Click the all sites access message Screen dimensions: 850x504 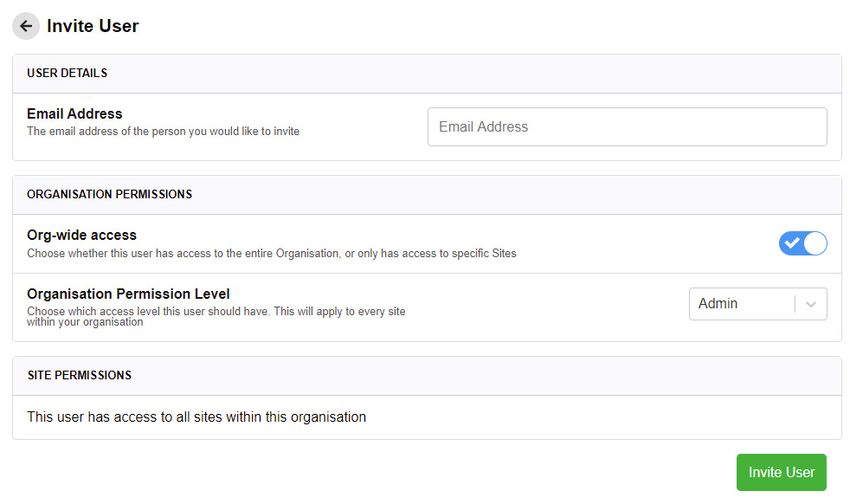click(x=196, y=417)
